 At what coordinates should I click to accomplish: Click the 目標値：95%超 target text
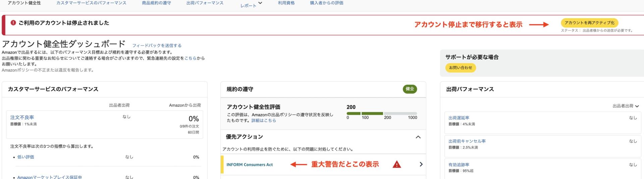[x=461, y=171]
